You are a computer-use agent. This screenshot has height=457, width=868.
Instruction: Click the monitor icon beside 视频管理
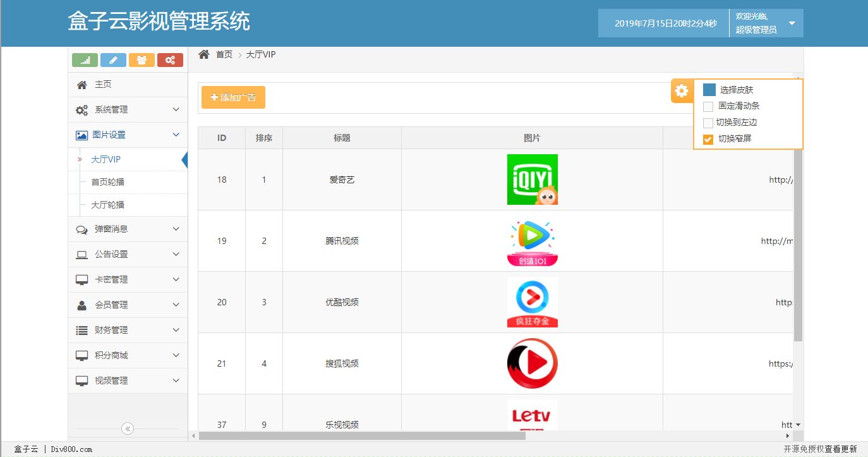81,381
